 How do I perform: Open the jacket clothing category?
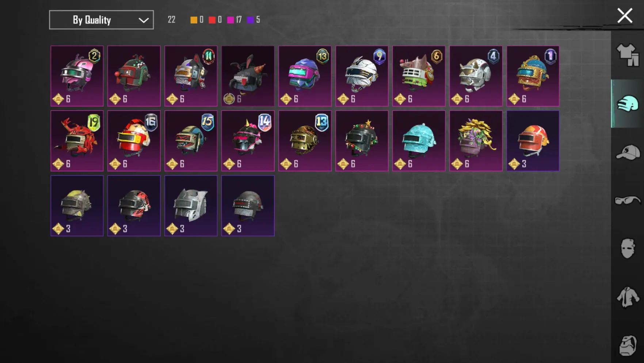point(628,297)
